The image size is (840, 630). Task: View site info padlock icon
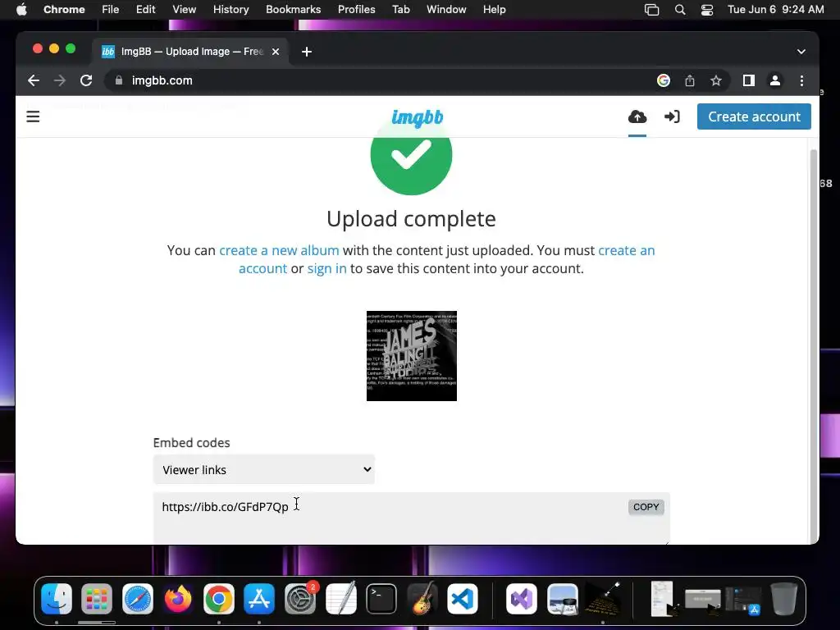119,80
